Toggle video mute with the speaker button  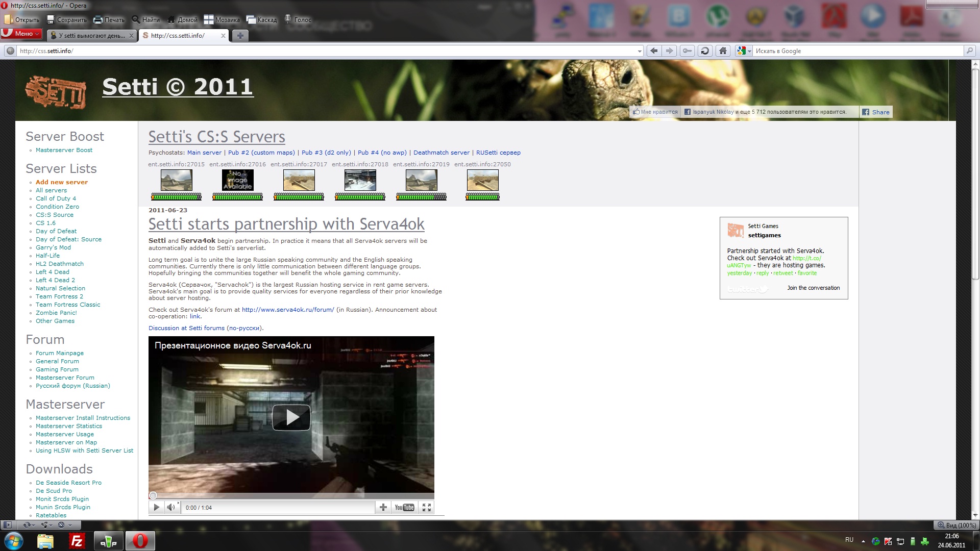pos(171,507)
